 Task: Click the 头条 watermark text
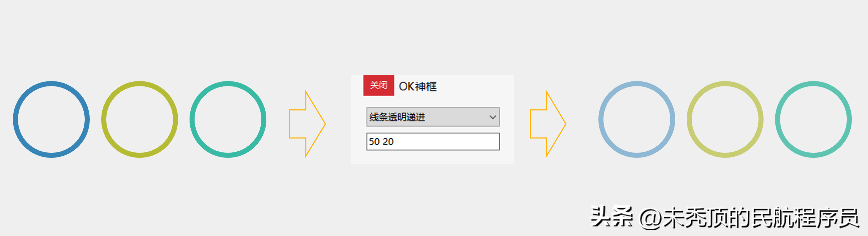pyautogui.click(x=612, y=217)
